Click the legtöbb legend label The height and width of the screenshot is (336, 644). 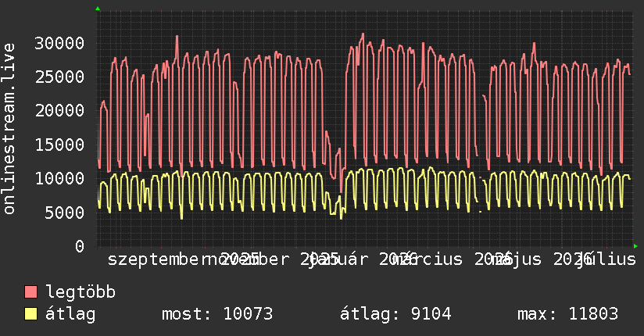point(80,291)
